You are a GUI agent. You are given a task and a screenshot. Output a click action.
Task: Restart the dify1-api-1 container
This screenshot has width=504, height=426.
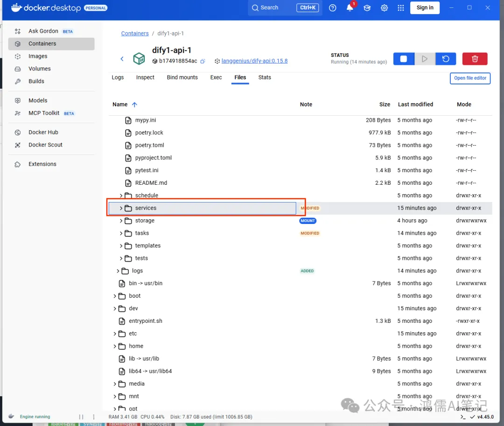coord(446,59)
